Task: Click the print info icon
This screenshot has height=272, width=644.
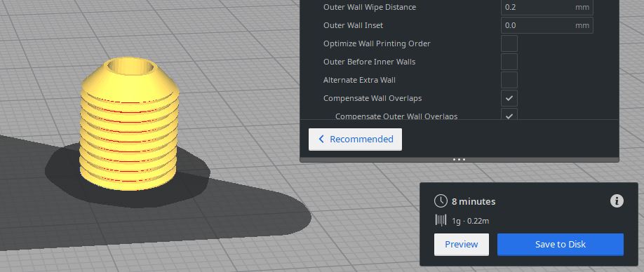Action: tap(617, 201)
